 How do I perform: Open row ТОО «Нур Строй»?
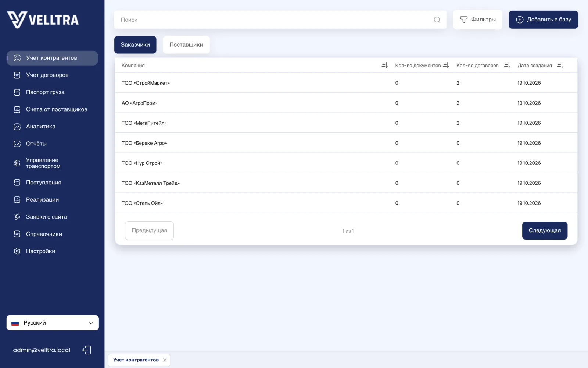click(346, 163)
